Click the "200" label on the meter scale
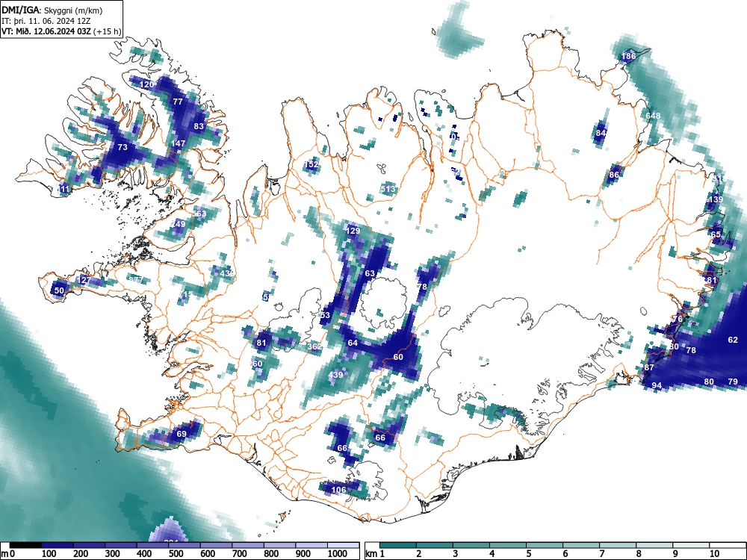Image resolution: width=747 pixels, height=560 pixels. point(81,554)
